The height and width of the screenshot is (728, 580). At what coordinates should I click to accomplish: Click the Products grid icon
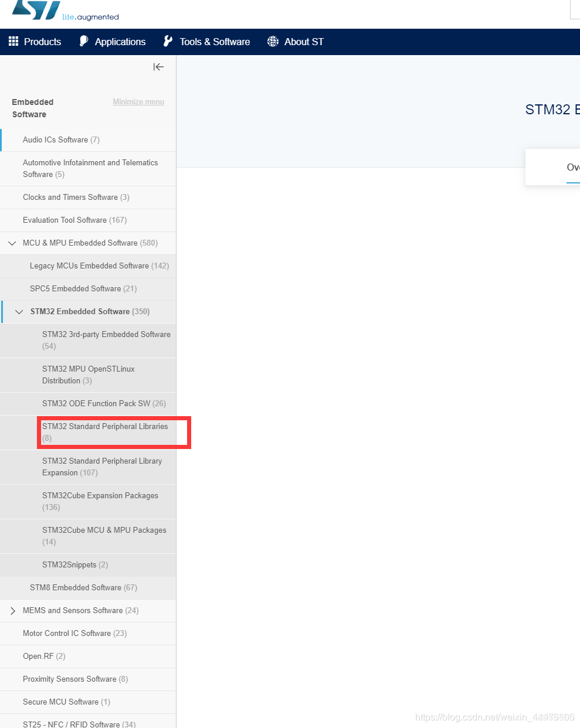(13, 41)
